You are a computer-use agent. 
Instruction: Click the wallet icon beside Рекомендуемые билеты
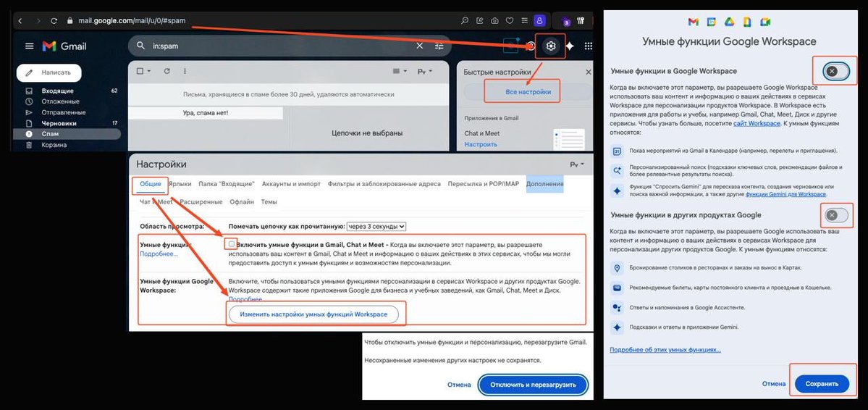tap(617, 288)
